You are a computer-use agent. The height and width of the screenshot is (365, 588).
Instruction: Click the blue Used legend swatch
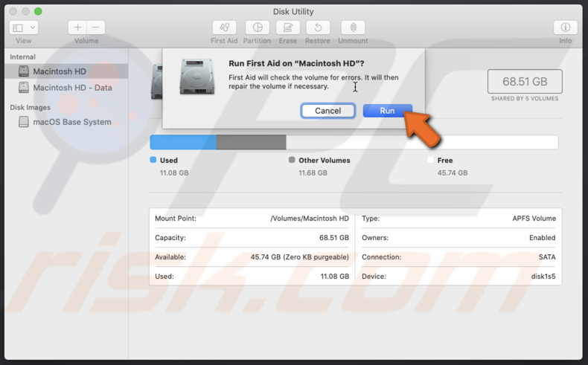[x=153, y=160]
